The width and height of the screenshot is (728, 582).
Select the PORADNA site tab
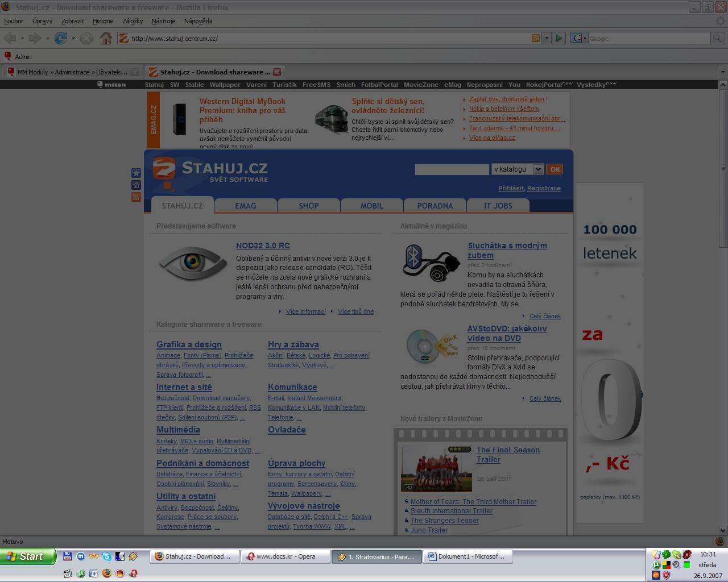click(x=435, y=206)
